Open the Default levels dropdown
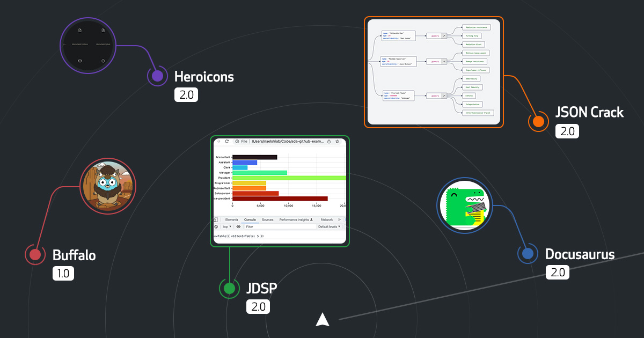The height and width of the screenshot is (338, 644). click(x=329, y=226)
